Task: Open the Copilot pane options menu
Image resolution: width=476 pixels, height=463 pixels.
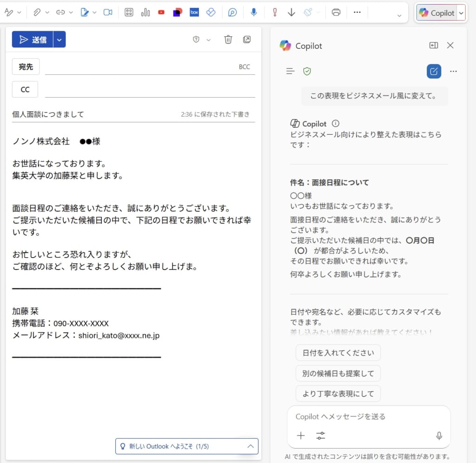Action: (453, 71)
